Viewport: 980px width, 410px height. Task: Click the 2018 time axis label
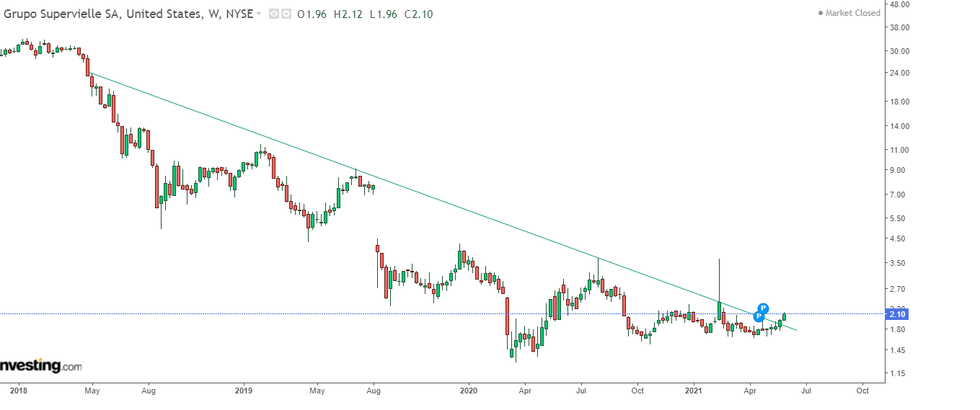point(19,391)
